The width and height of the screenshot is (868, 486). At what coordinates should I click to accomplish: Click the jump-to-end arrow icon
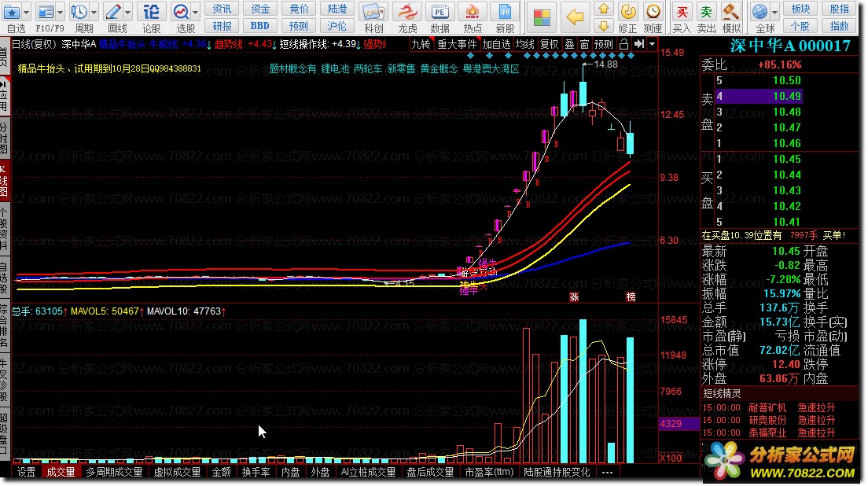tap(639, 44)
